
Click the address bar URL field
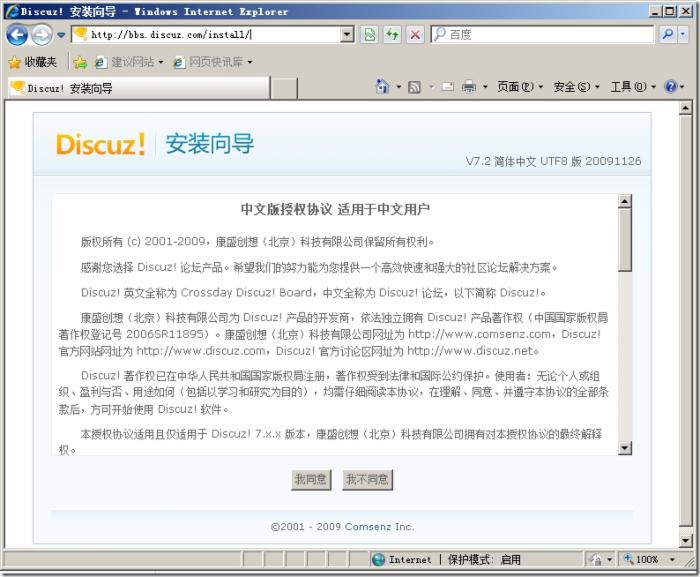[206, 34]
